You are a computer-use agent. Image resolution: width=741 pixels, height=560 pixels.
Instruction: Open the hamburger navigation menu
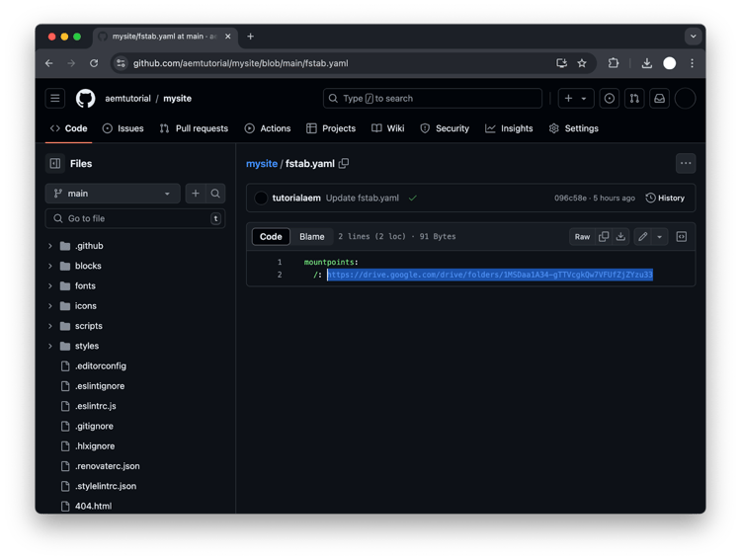[x=55, y=99]
